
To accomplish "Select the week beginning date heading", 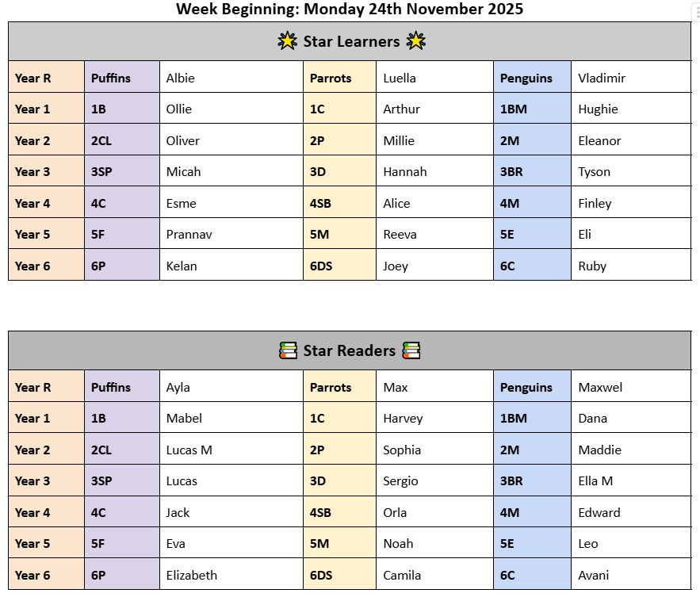I will pos(349,10).
